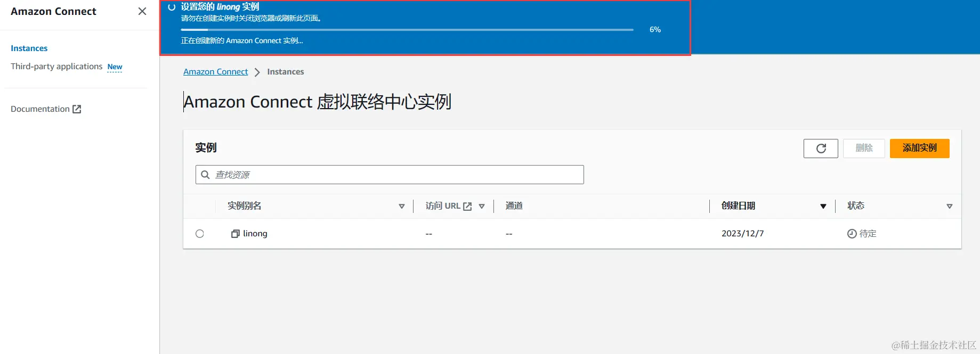Sort by 创建日期 column arrow

(x=823, y=207)
